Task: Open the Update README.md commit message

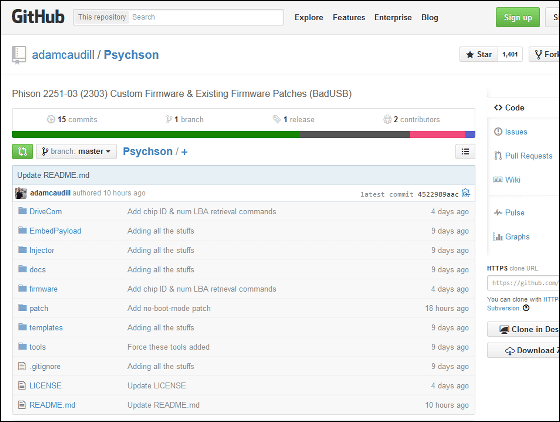Action: [53, 175]
